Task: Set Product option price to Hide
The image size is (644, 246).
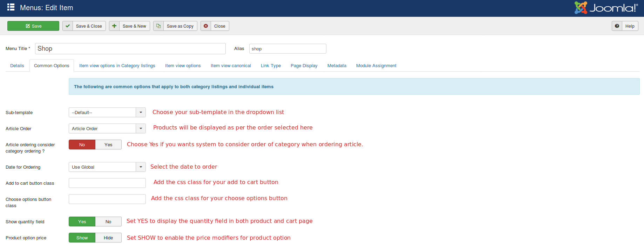Action: [x=108, y=238]
